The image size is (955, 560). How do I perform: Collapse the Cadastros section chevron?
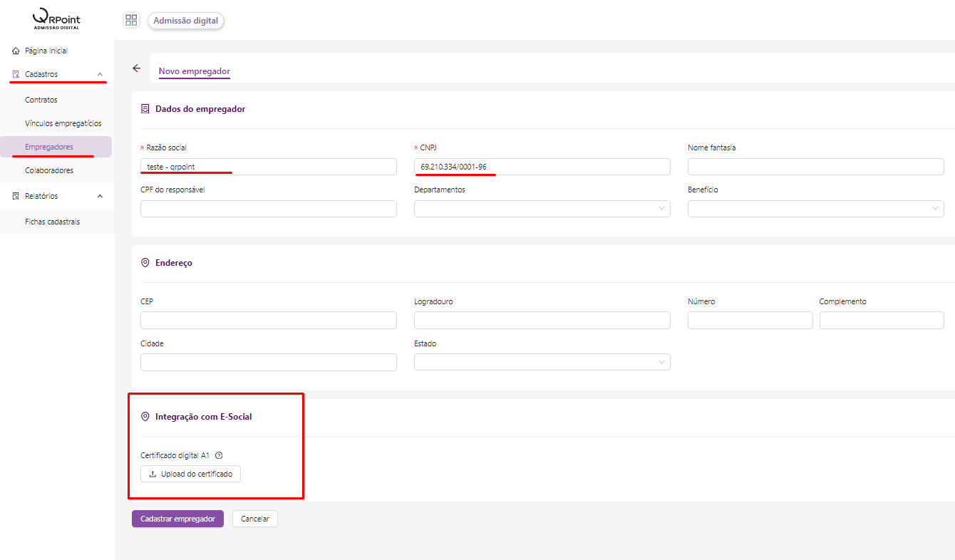click(100, 74)
